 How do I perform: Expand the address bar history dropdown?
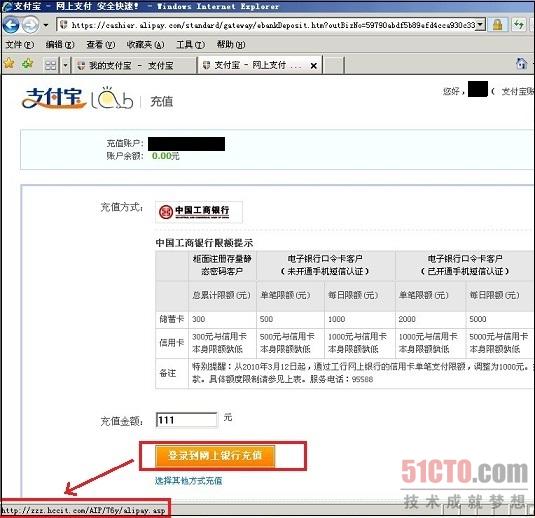(481, 25)
